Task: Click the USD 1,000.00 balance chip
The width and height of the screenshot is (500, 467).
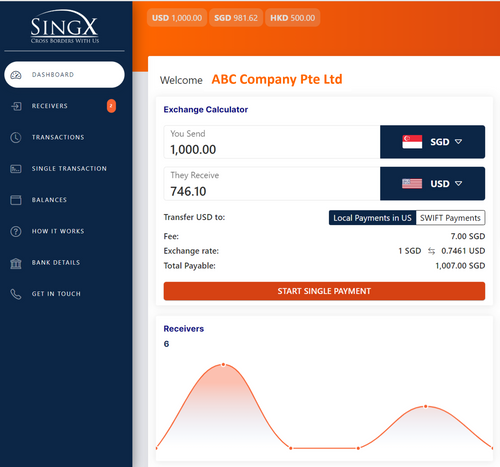Action: [x=177, y=18]
